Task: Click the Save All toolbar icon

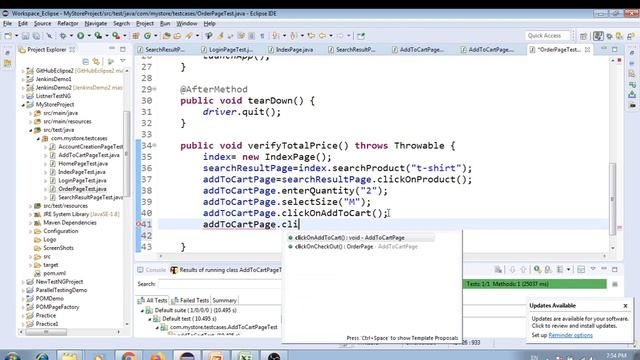Action: [36, 36]
